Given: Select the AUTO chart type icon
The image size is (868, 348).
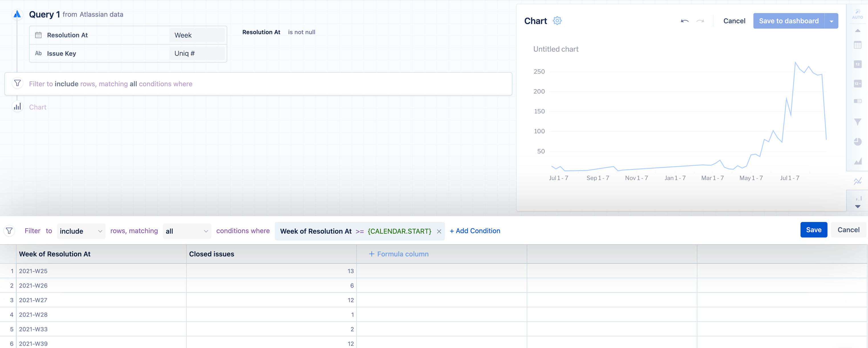Looking at the screenshot, I should click(857, 14).
